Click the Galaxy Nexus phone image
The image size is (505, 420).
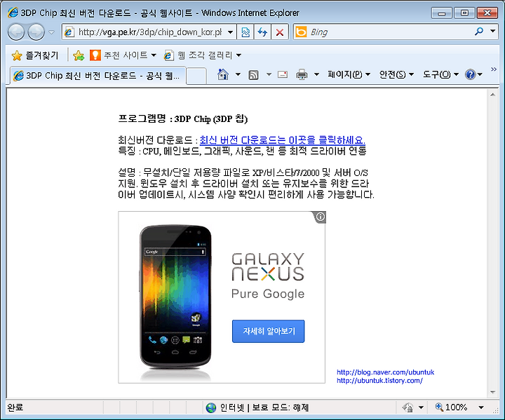(x=175, y=297)
